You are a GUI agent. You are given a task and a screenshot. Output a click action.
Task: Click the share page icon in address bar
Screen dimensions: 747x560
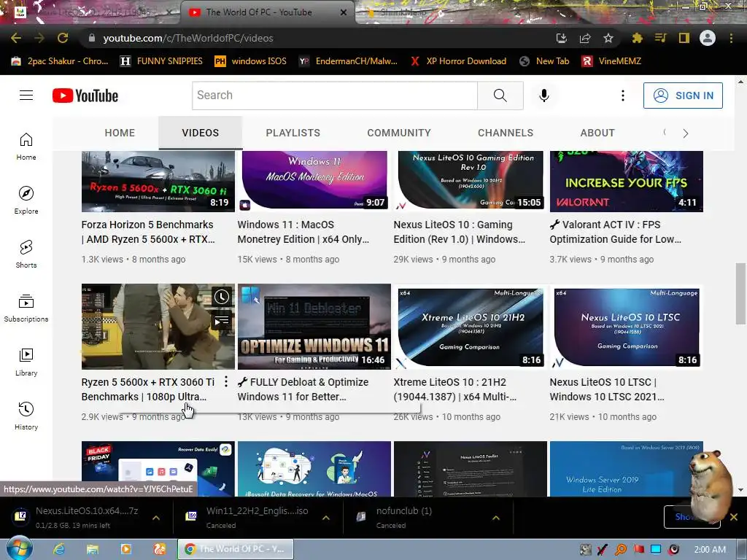coord(584,38)
